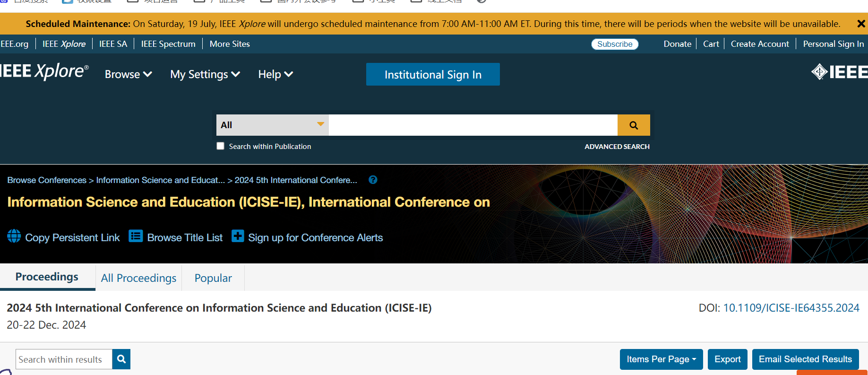Click the Subscribe button

coord(615,44)
